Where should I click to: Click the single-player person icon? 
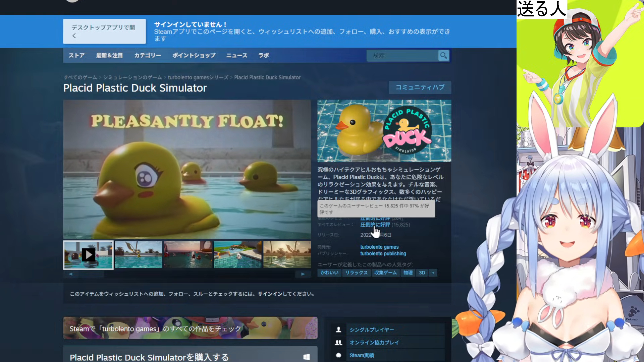coord(338,329)
